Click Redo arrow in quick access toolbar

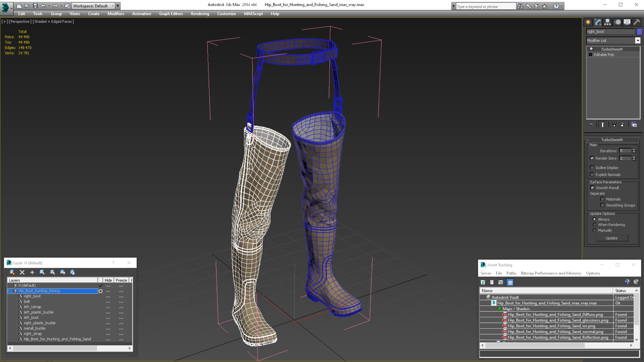pyautogui.click(x=55, y=6)
